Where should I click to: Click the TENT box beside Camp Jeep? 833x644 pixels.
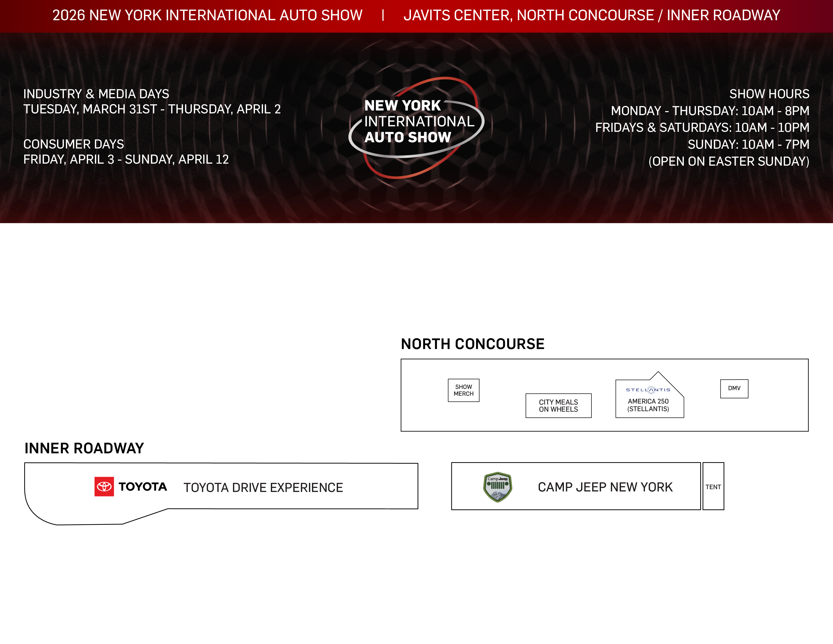[713, 486]
